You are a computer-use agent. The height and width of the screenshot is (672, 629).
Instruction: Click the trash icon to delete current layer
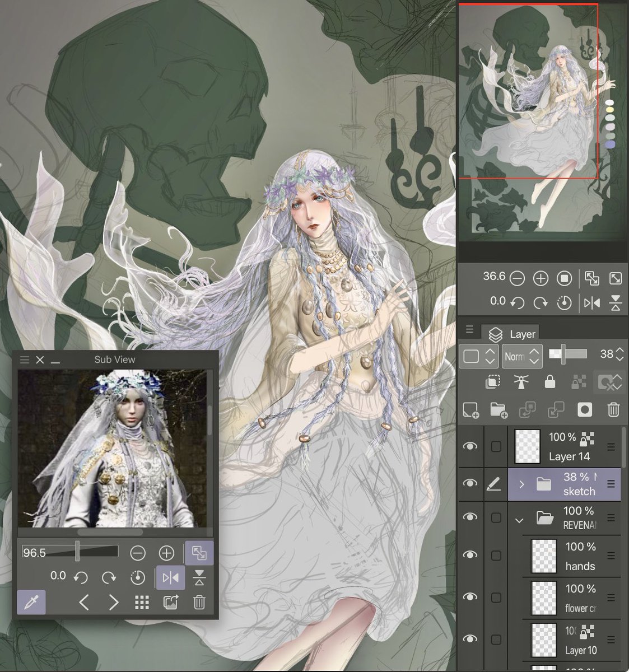(x=613, y=410)
